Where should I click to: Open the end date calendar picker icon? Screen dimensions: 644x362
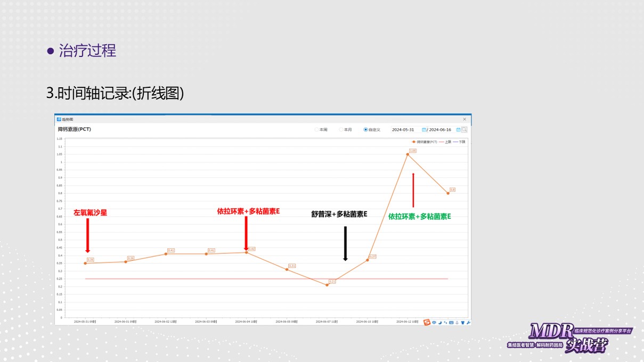(458, 129)
